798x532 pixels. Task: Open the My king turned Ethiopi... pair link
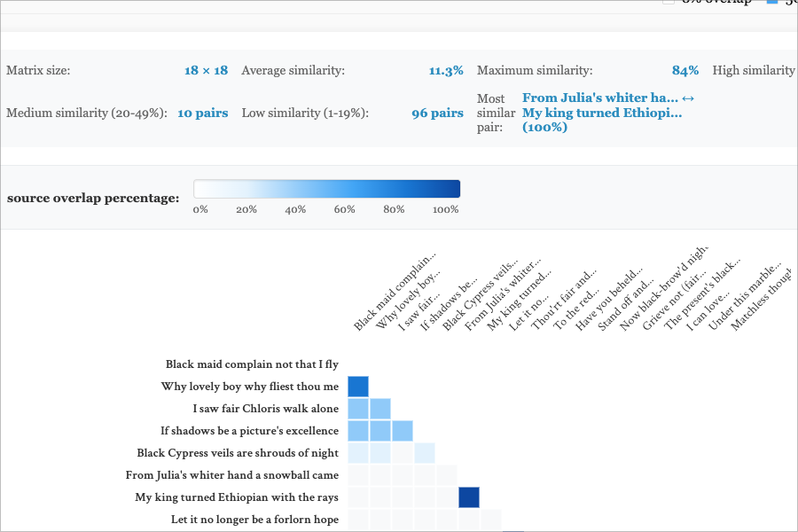click(x=600, y=113)
